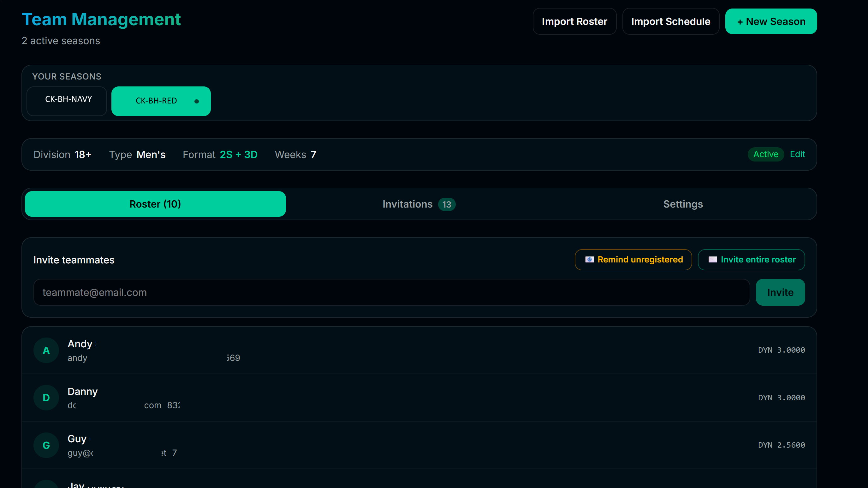Select the CK-BH-RED season

coord(161,101)
